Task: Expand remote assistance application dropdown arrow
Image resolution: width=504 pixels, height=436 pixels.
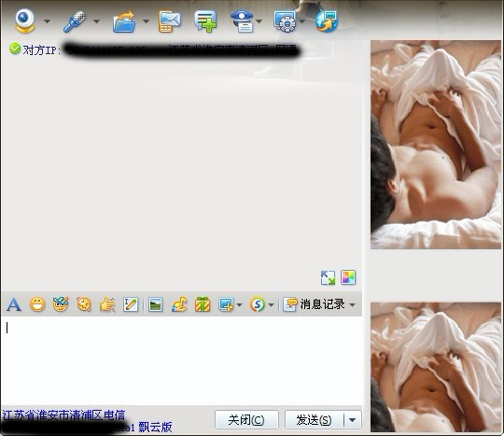Action: click(x=302, y=21)
